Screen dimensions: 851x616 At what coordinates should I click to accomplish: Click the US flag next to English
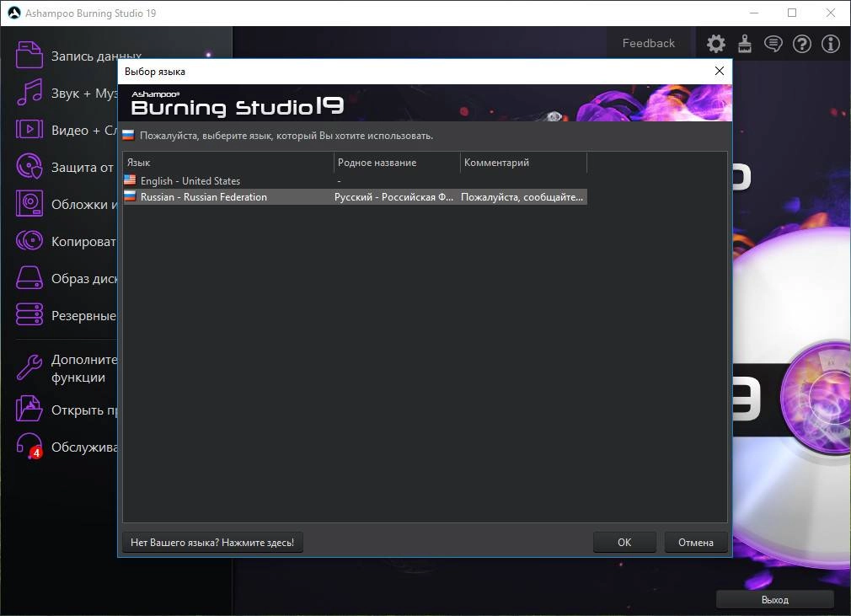coord(130,179)
